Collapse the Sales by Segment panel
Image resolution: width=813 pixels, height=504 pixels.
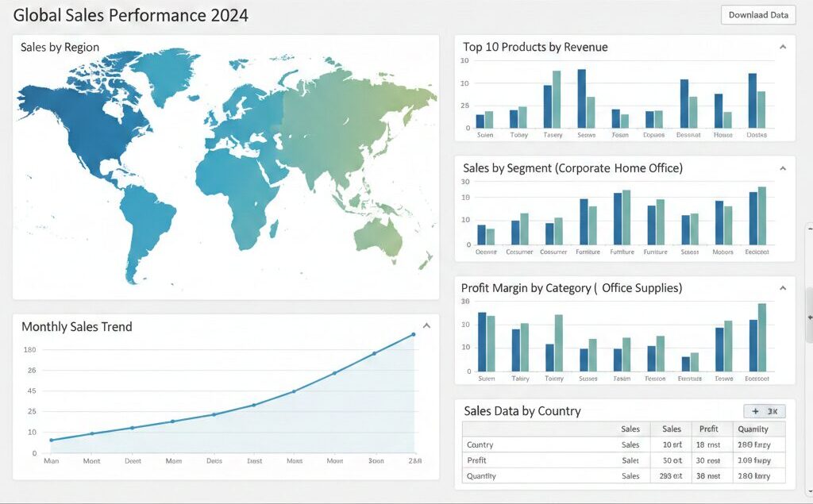(783, 168)
